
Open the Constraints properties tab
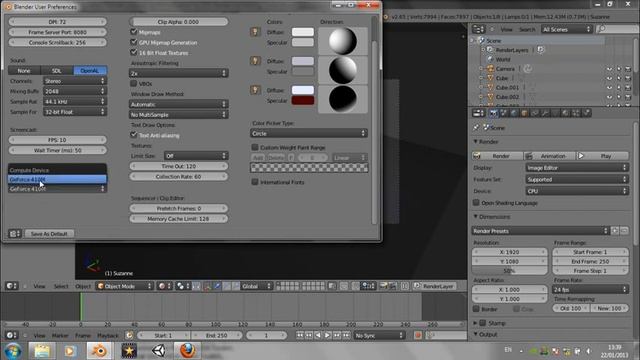[535, 113]
